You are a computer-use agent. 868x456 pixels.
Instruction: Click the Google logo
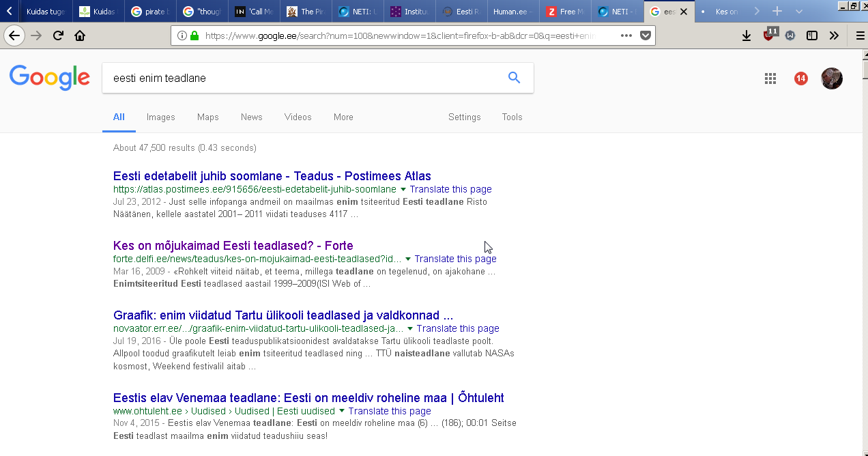click(x=50, y=78)
